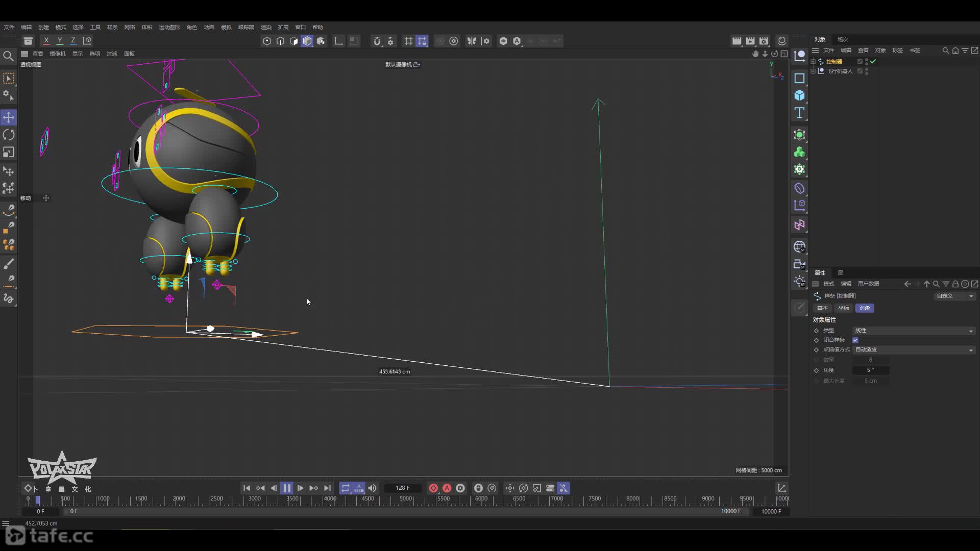Open the 点插值方式 dropdown
Image resolution: width=980 pixels, height=551 pixels.
pyautogui.click(x=914, y=349)
